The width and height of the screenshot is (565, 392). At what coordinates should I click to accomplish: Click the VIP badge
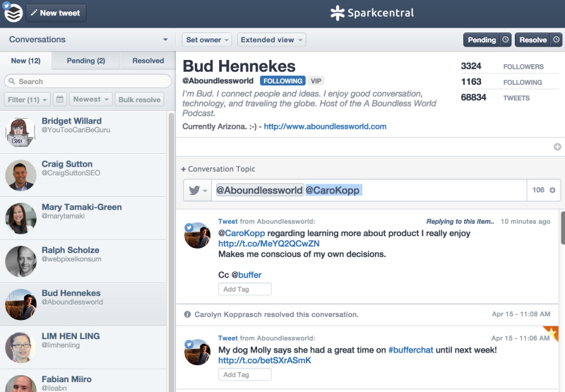click(316, 81)
